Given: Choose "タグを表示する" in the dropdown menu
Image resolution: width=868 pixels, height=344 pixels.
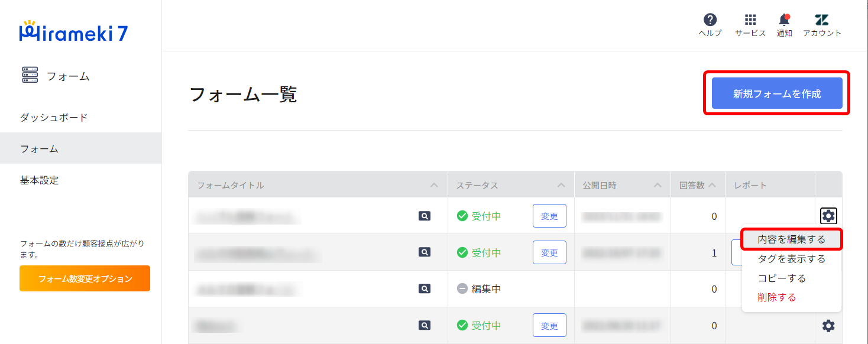Looking at the screenshot, I should pyautogui.click(x=791, y=259).
